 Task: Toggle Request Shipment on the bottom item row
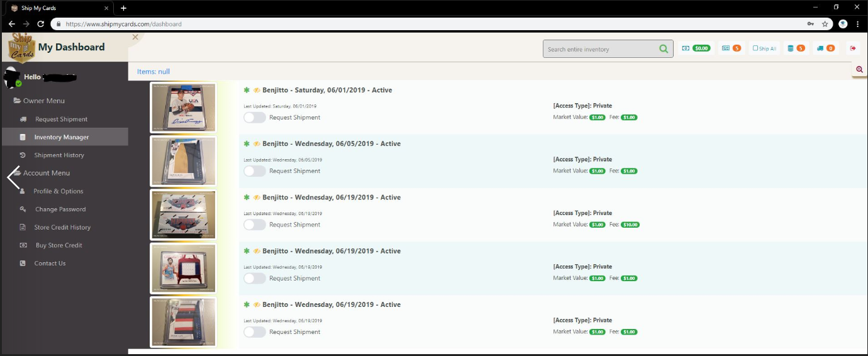tap(254, 332)
